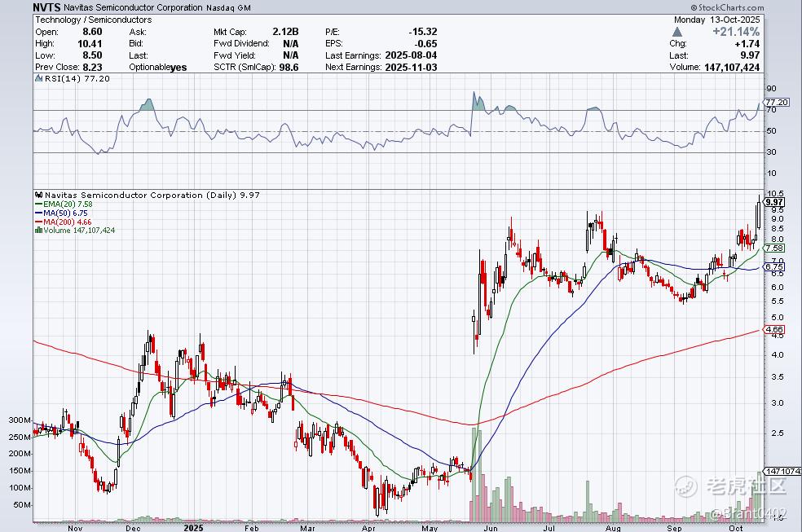Click the volume axis label 50M
The image size is (802, 532).
(22, 505)
